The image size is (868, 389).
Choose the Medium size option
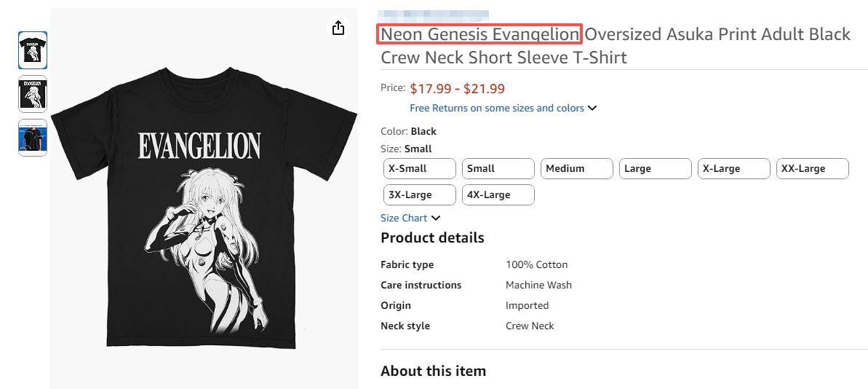(x=577, y=169)
